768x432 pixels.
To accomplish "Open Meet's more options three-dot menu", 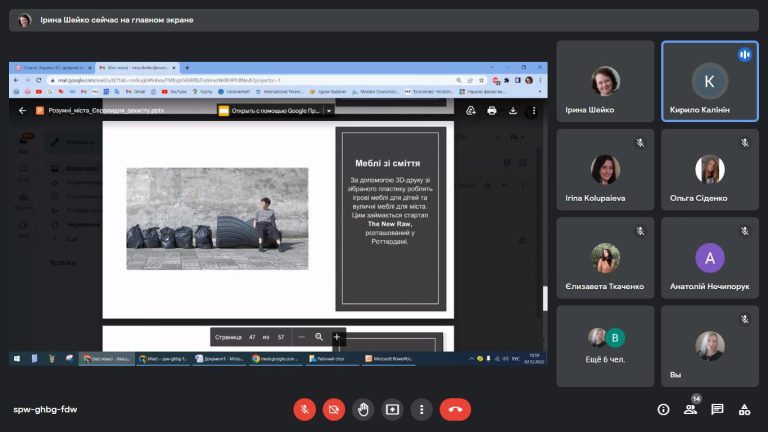I will [421, 409].
